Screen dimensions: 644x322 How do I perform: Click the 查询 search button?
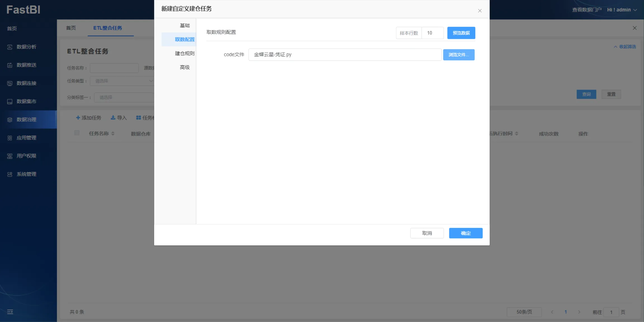[x=586, y=94]
